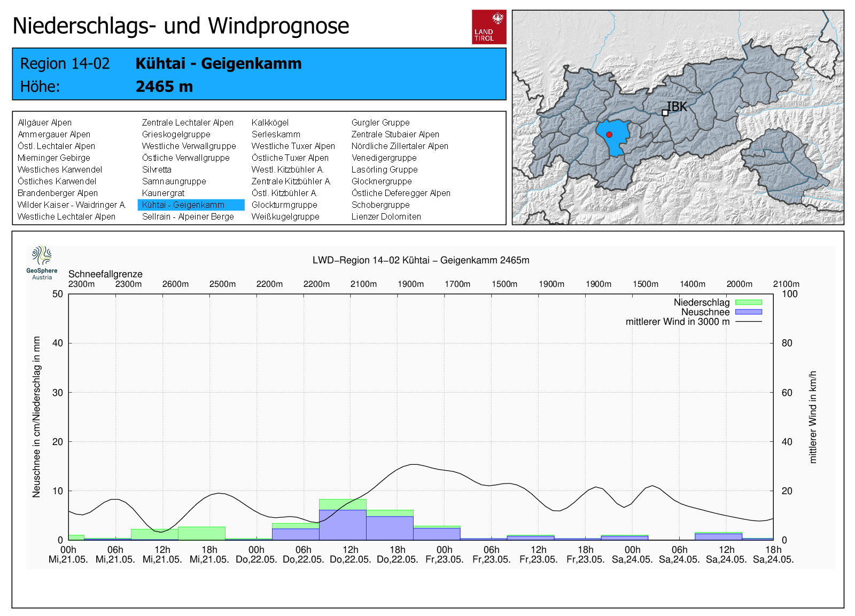The height and width of the screenshot is (616, 855).
Task: Click the IBK square marker on map
Action: point(665,113)
